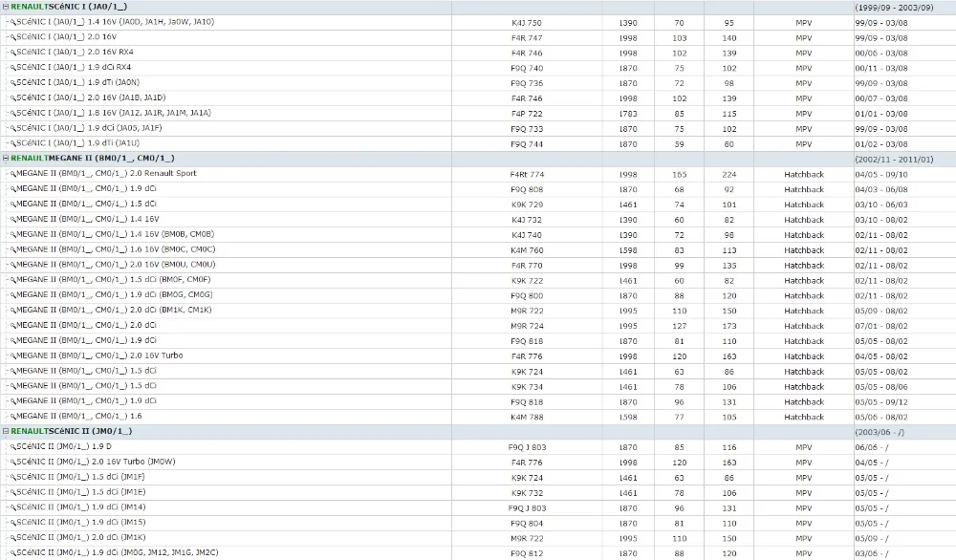Click magnifier icon of SCÉNIC II 1.5 dCi (JM1F)
This screenshot has height=560, width=956.
click(x=12, y=478)
